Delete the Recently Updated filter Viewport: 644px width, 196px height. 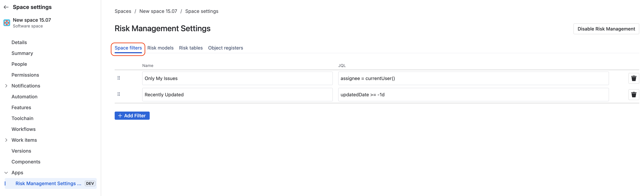(634, 95)
